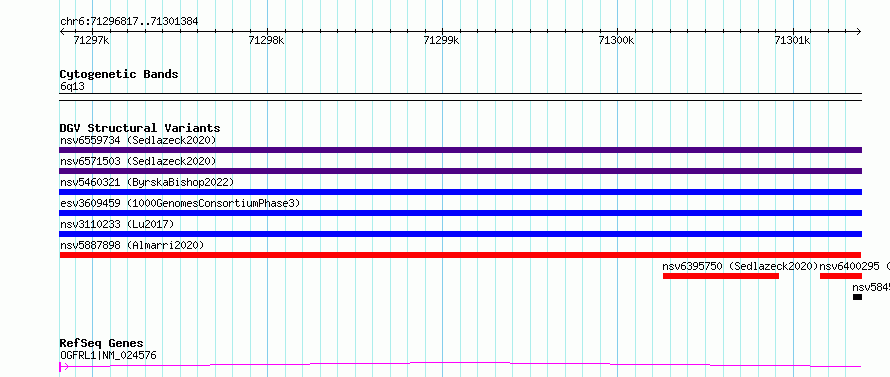The height and width of the screenshot is (377, 890).
Task: Open the nsv5887898 (Almarri2020) label
Action: click(132, 245)
